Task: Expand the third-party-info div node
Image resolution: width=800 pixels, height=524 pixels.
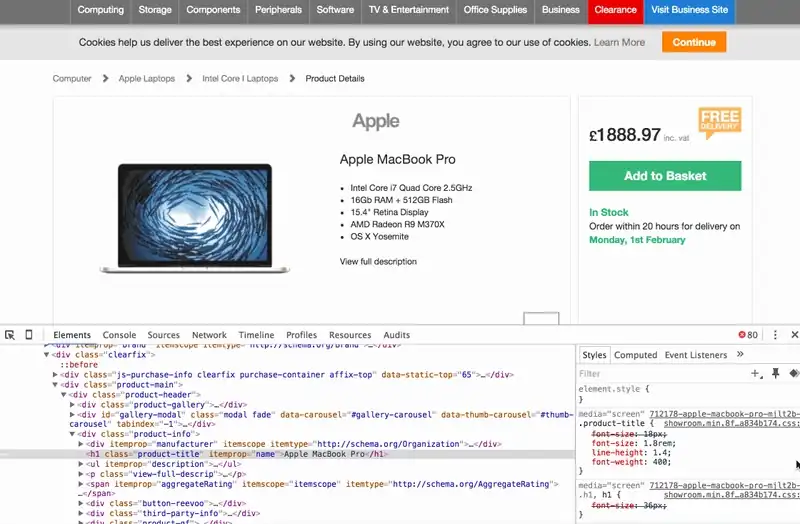Action: point(81,513)
